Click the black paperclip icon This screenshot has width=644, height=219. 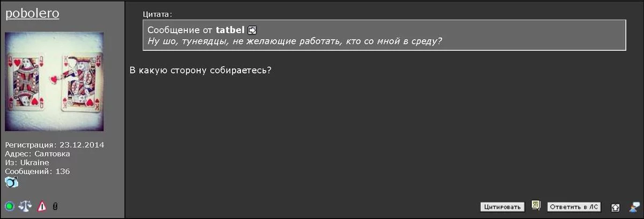click(55, 206)
